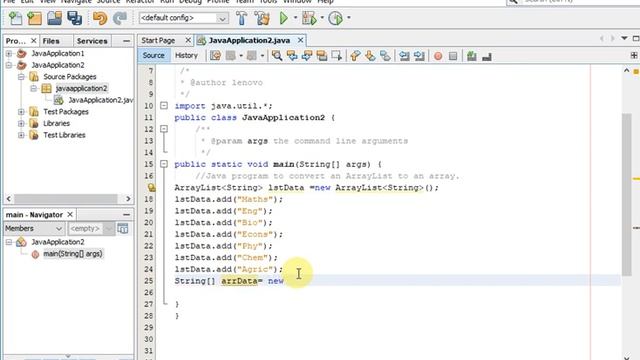Switch editor to History view

pos(186,56)
